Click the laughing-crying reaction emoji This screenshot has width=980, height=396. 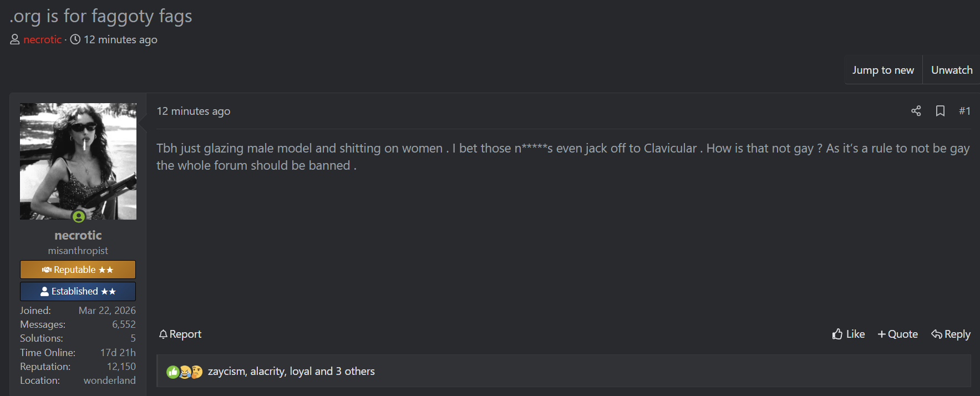coord(185,372)
